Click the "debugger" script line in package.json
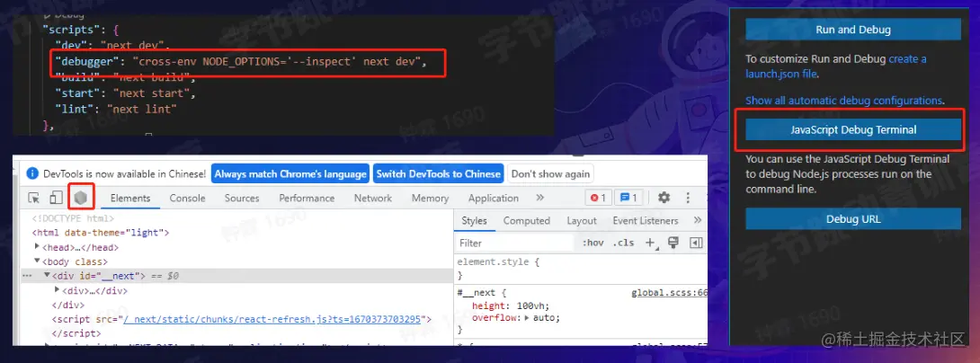Screen dimensions: 980x363 click(x=241, y=62)
